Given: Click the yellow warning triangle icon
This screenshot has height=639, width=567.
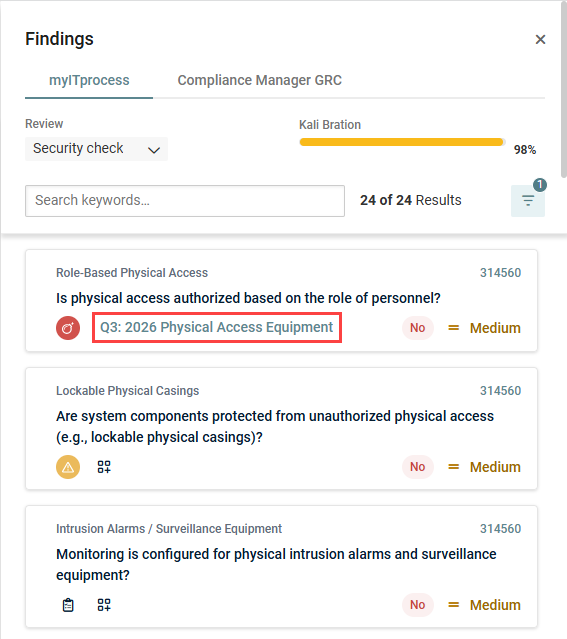Looking at the screenshot, I should 68,467.
